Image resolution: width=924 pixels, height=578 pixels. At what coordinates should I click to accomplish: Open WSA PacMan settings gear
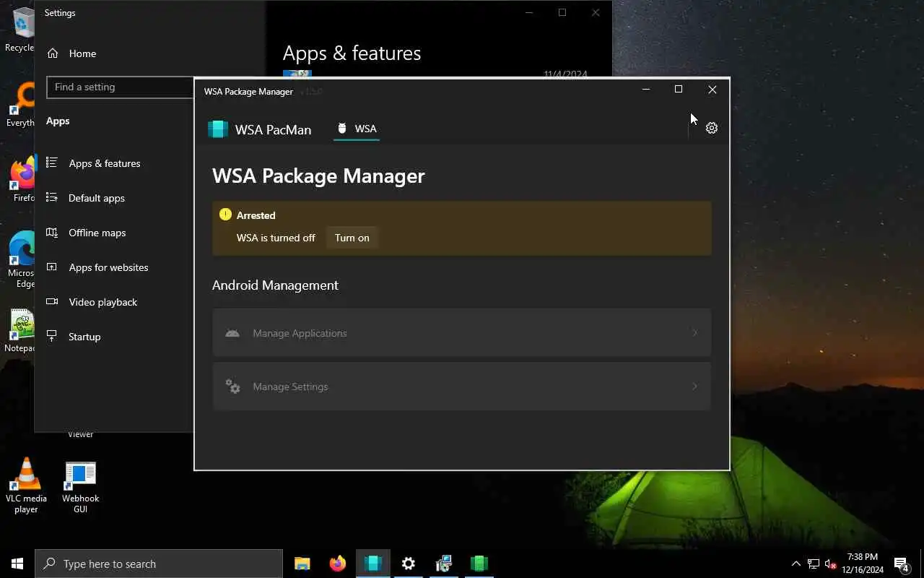point(711,128)
